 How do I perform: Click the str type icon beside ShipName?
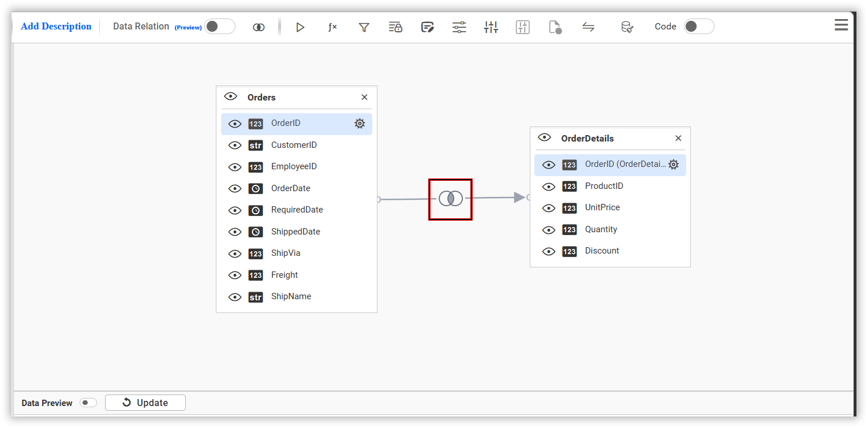point(256,297)
